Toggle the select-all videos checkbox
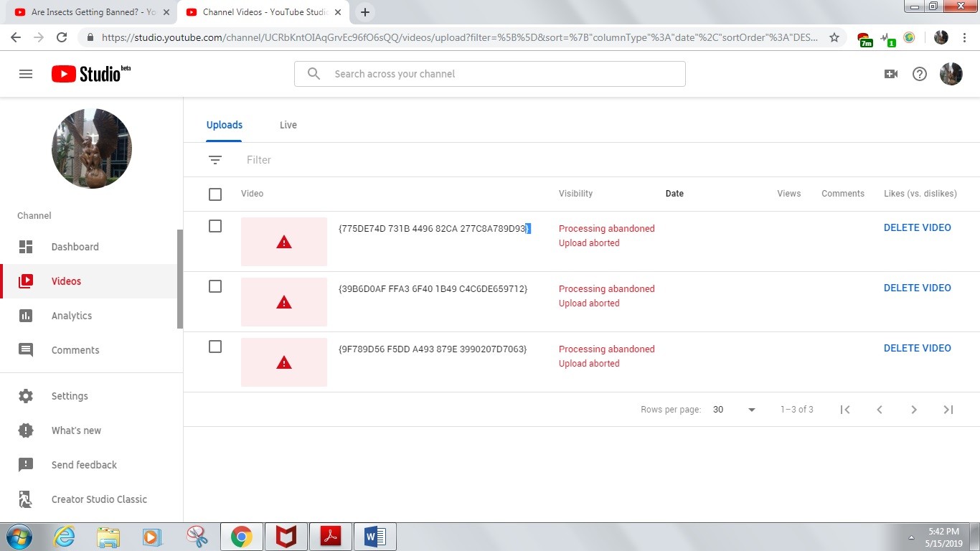 [x=215, y=194]
